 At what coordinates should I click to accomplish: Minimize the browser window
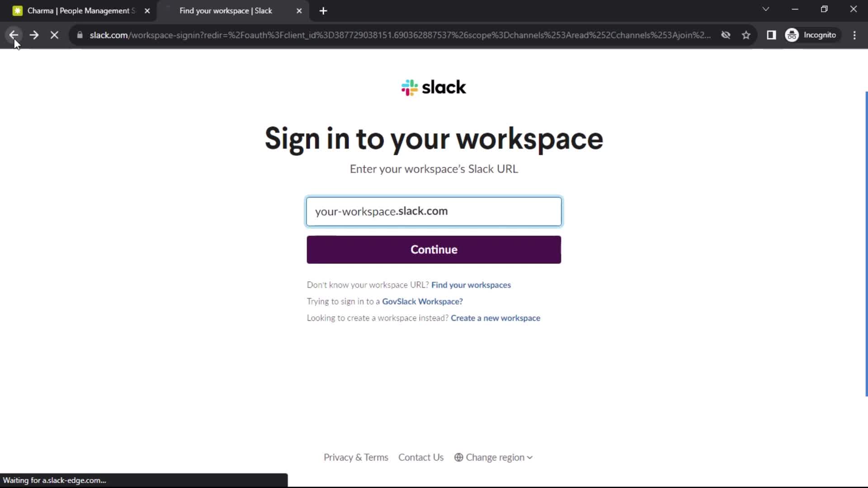click(x=795, y=9)
